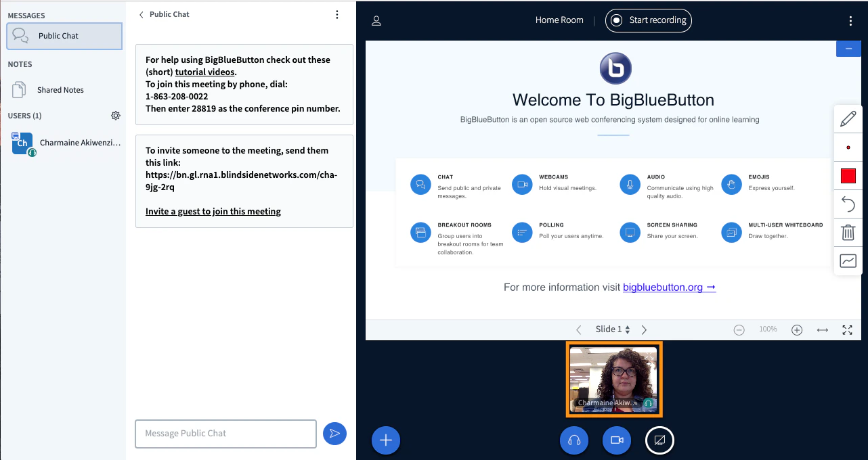The height and width of the screenshot is (460, 868).
Task: Click the zoom percentage 100% reset
Action: (768, 329)
